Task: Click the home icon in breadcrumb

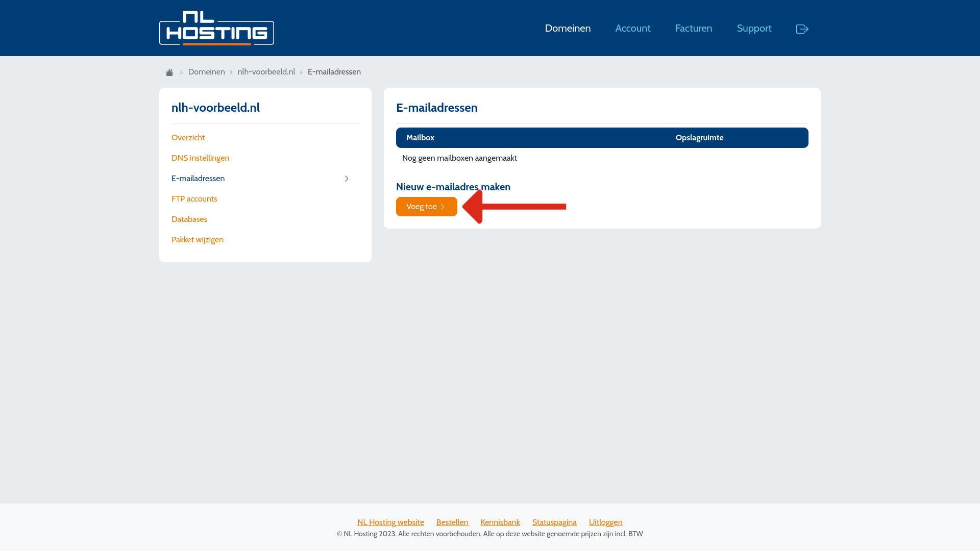Action: click(x=169, y=72)
